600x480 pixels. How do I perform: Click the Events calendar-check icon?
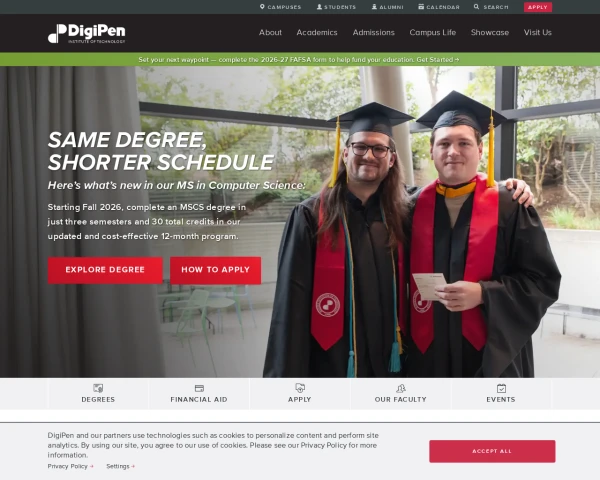501,388
